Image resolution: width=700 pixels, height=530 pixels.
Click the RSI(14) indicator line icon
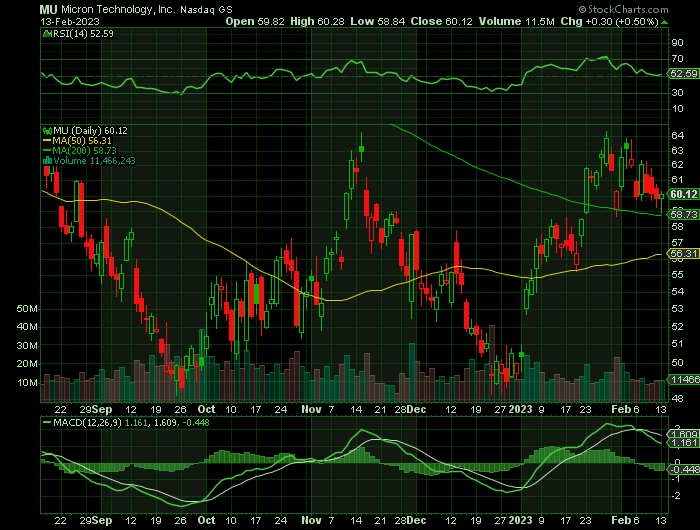pyautogui.click(x=44, y=34)
